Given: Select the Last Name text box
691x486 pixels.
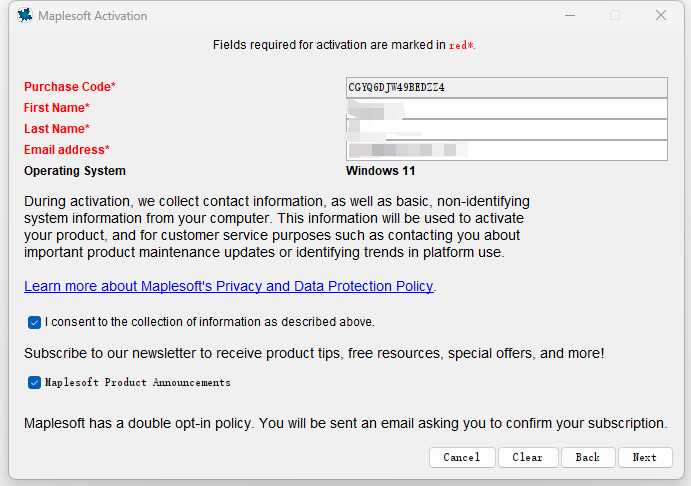Looking at the screenshot, I should [506, 130].
